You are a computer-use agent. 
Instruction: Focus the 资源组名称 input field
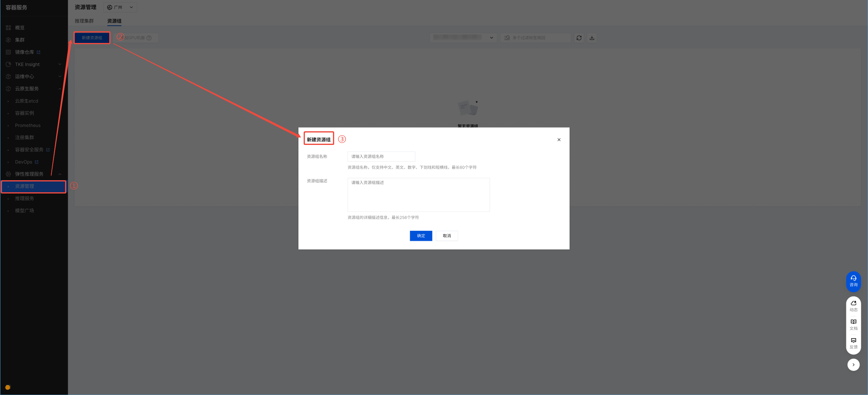click(381, 157)
